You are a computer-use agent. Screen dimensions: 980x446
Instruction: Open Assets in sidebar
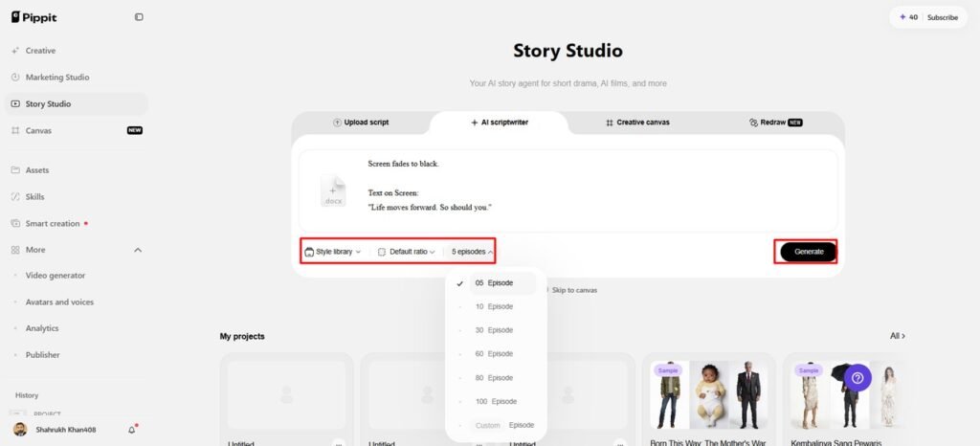[77, 170]
